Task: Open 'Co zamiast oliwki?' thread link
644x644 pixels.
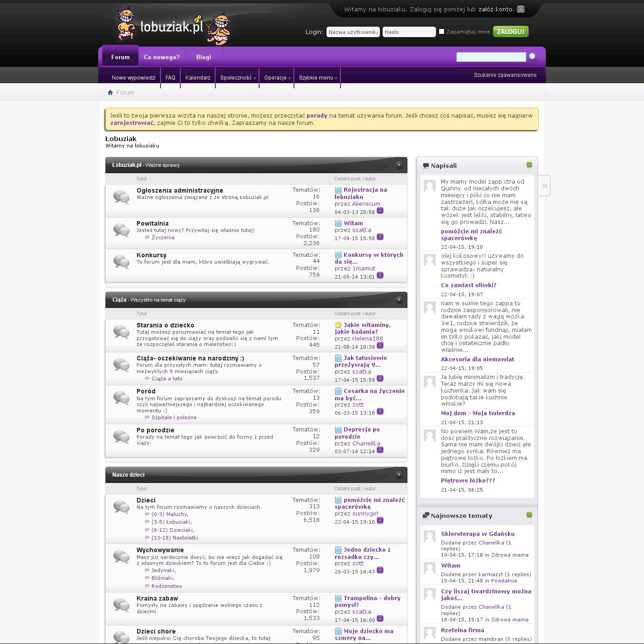Action: click(x=469, y=285)
